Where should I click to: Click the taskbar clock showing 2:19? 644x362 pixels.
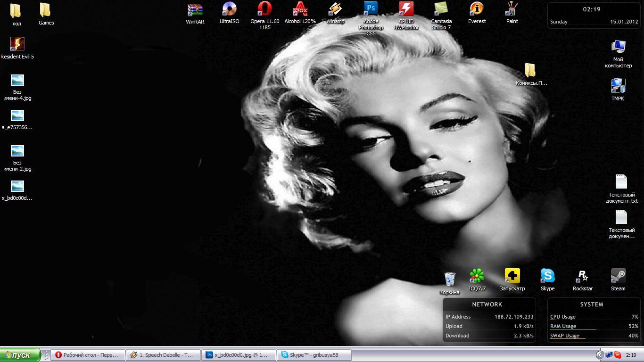point(631,355)
